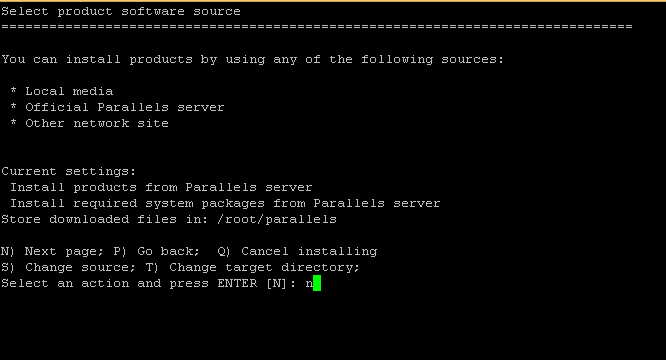The image size is (666, 360).
Task: Click the equals-sign separator line
Action: point(317,27)
